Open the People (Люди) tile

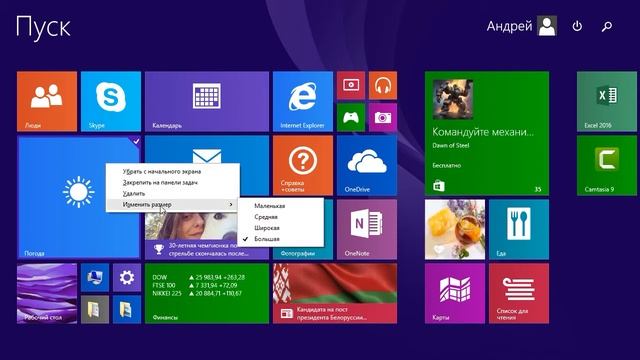coord(47,102)
